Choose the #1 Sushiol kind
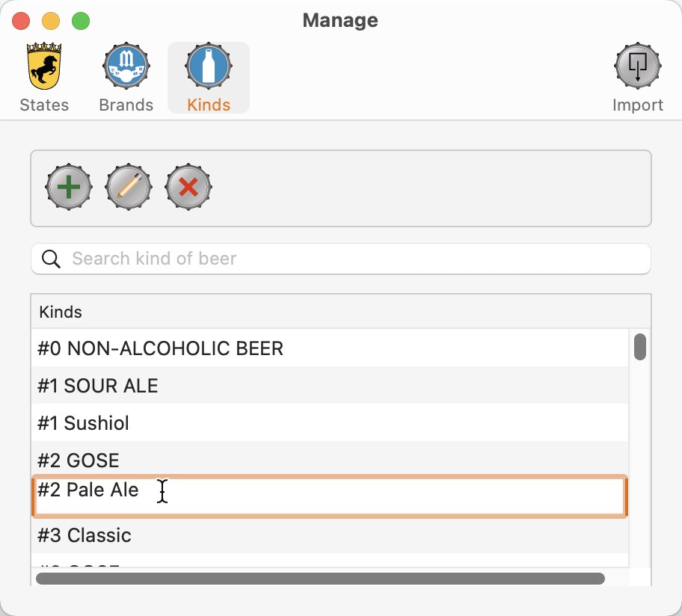The width and height of the screenshot is (682, 616). (x=330, y=423)
